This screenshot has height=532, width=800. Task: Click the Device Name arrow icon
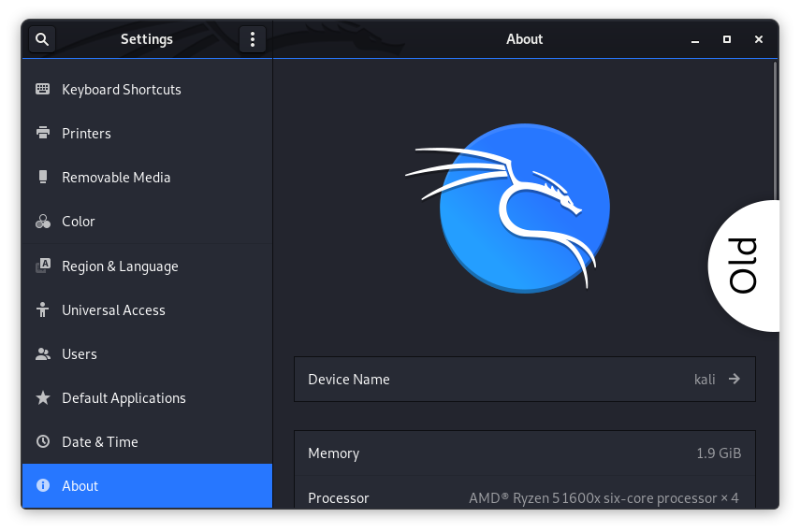point(735,379)
